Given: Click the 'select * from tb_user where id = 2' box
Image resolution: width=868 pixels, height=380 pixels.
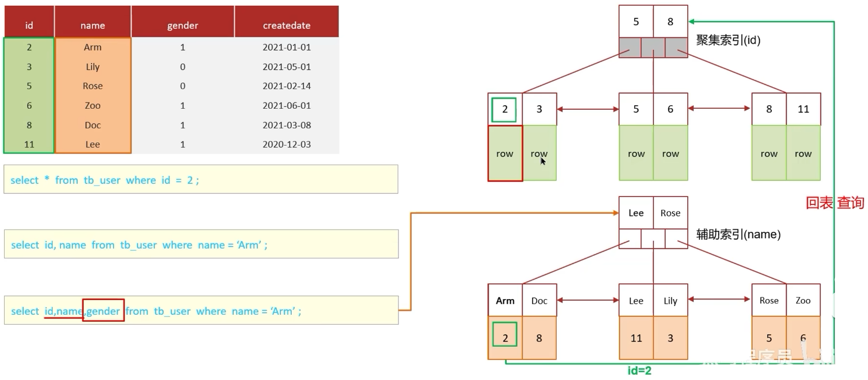Looking at the screenshot, I should [x=201, y=179].
